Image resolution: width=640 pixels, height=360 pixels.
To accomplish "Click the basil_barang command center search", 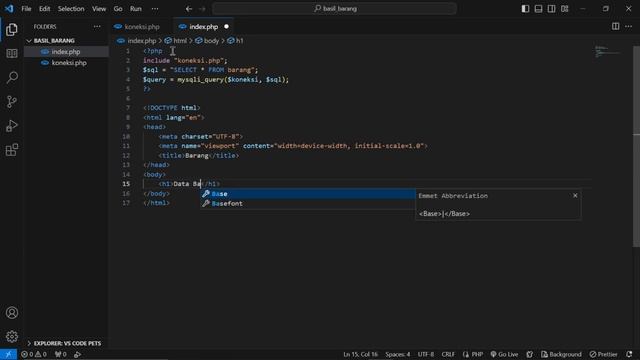I will [x=334, y=9].
